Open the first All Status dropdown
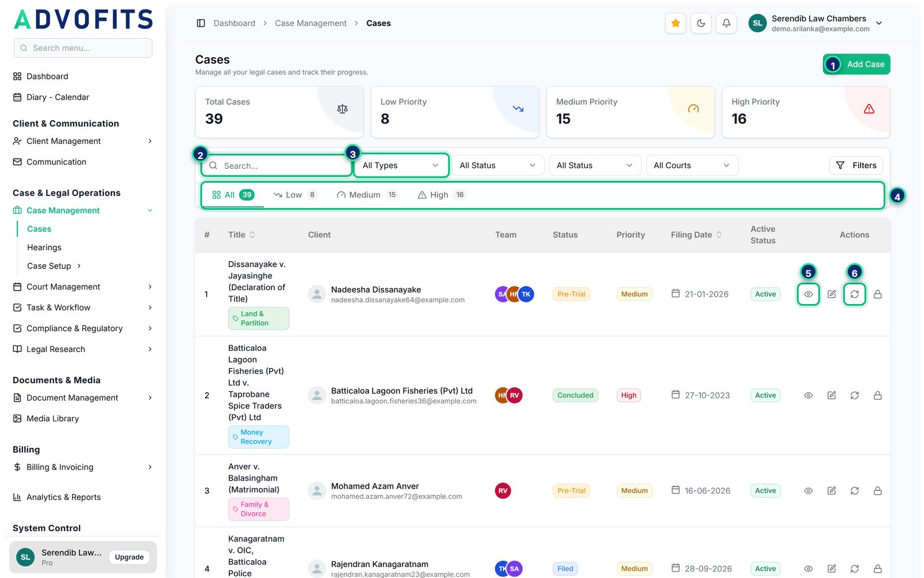Screen dimensions: 924x578 (498, 165)
